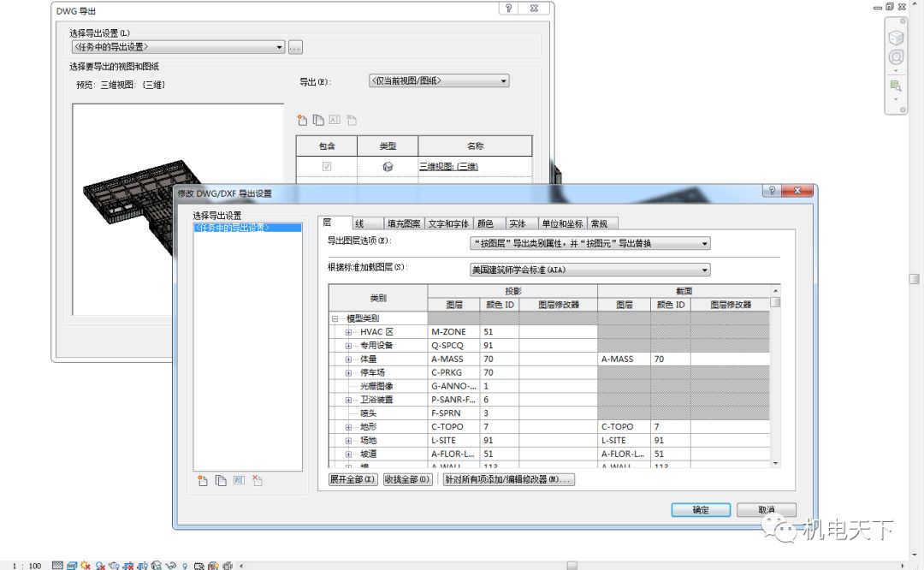Click the ... button beside export setup dropdown
Viewport: 924px width, 570px height.
point(296,48)
